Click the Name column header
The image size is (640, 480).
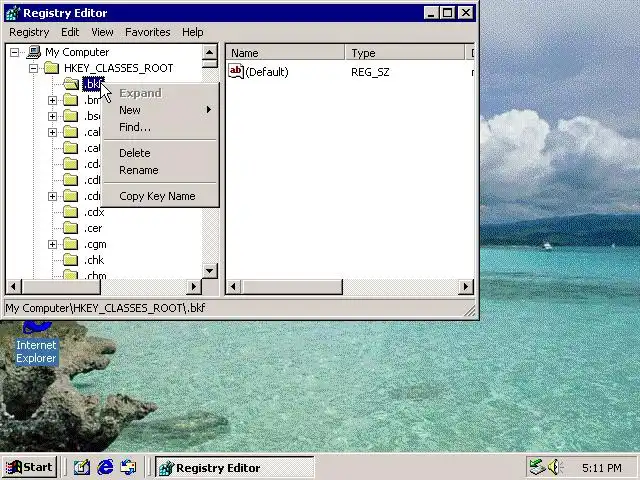(x=285, y=53)
